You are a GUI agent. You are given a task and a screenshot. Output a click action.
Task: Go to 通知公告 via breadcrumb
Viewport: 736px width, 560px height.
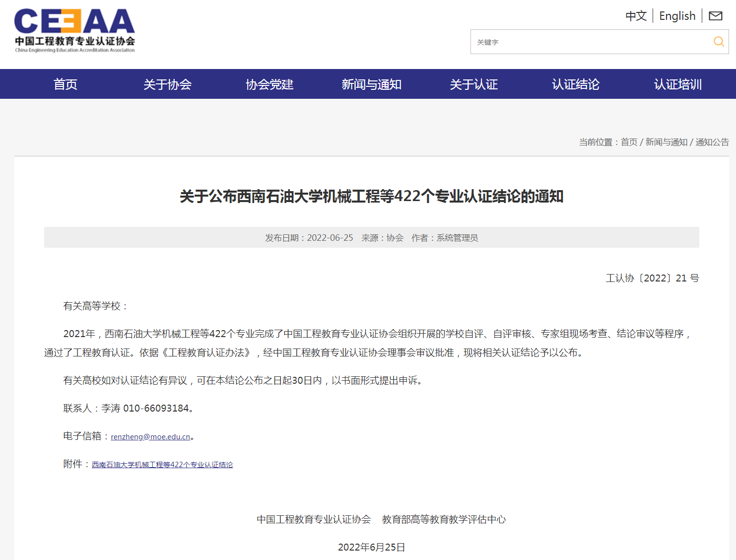(712, 142)
